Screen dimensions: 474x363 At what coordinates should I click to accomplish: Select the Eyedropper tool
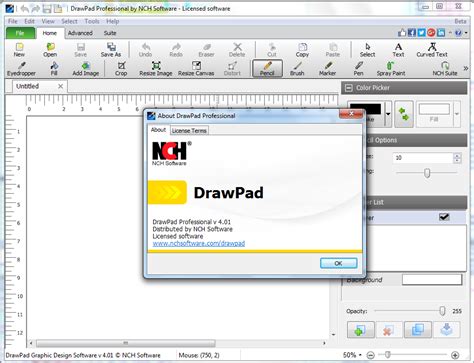[21, 69]
